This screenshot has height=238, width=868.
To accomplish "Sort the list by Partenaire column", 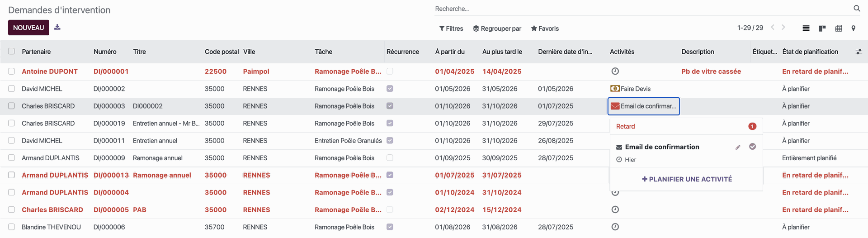I will tap(36, 52).
